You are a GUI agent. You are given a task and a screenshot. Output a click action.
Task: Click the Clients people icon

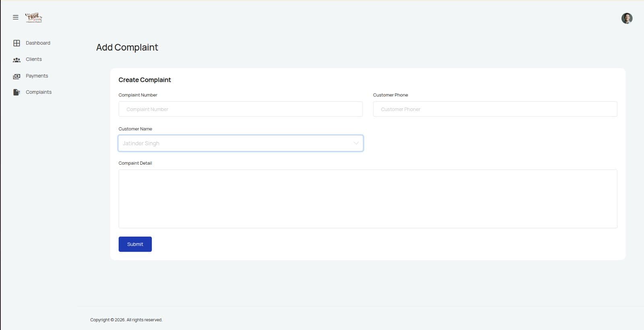pos(17,60)
